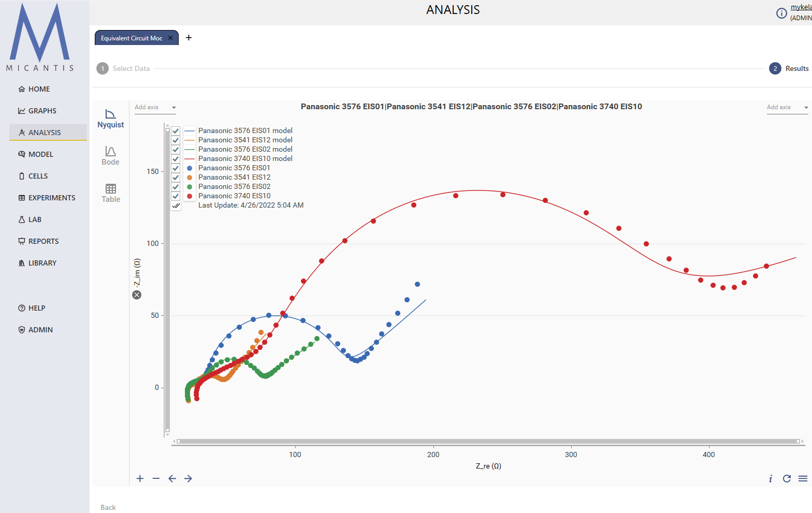Open LIBRARY in the sidebar menu
This screenshot has height=513, width=812.
[48, 263]
